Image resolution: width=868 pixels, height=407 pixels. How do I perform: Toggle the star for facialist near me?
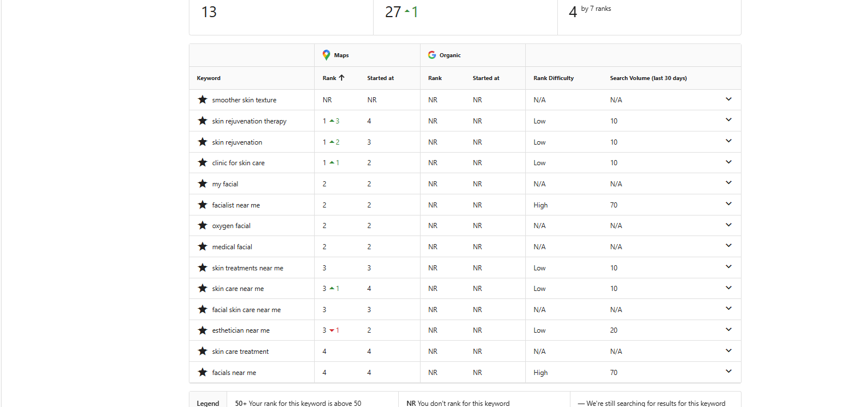click(202, 205)
